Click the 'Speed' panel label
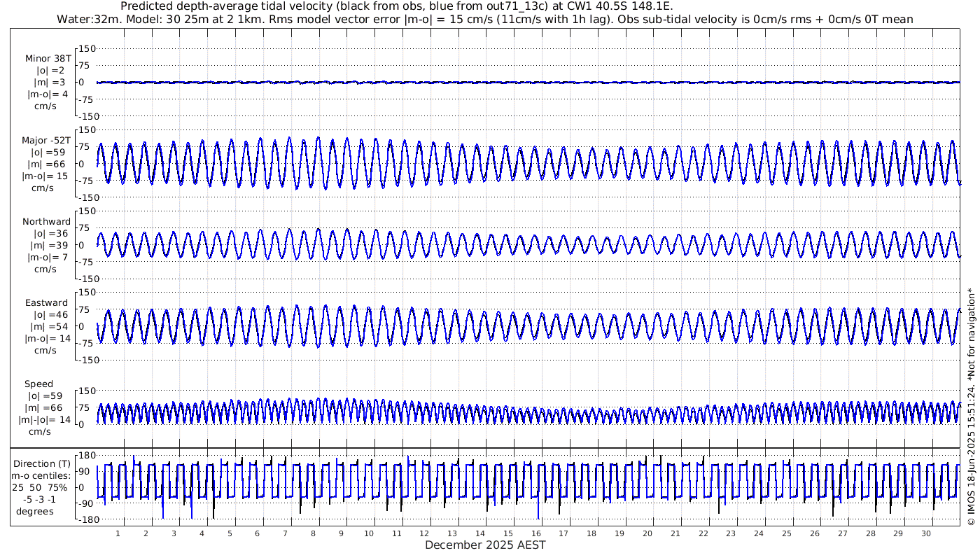 point(38,384)
